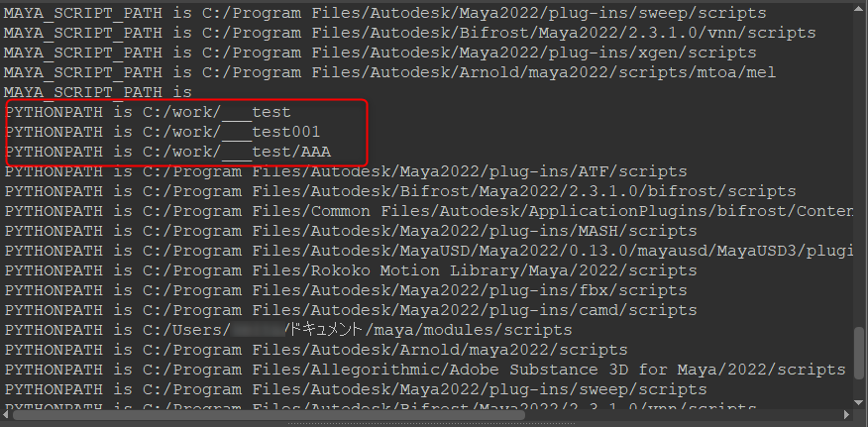Click the Arnold scripts/mtoa/mel path line
Image resolution: width=868 pixels, height=427 pixels.
click(x=389, y=72)
